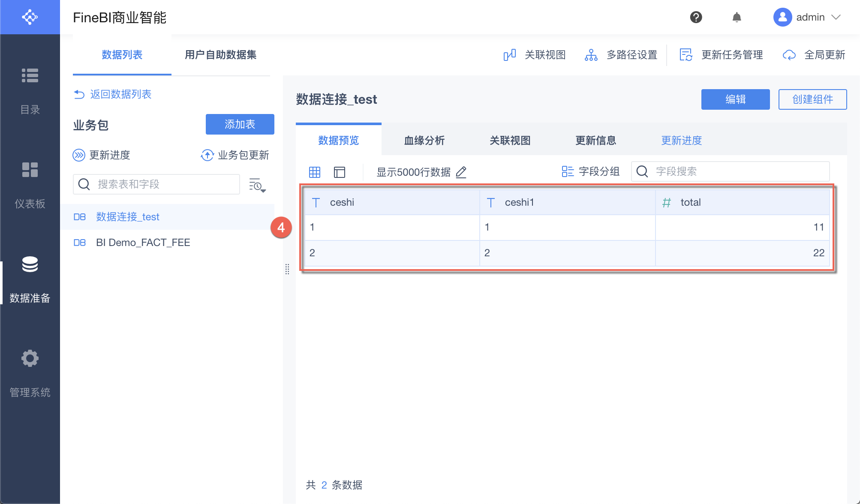Click the pencil to edit displayed row count
Screen dimensions: 860x504
pyautogui.click(x=461, y=172)
